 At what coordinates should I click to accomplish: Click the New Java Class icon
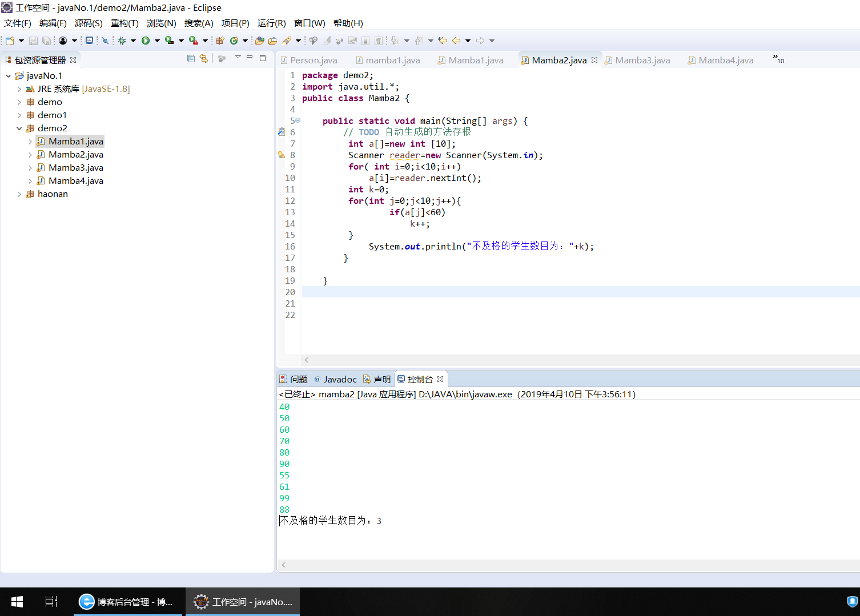point(234,41)
